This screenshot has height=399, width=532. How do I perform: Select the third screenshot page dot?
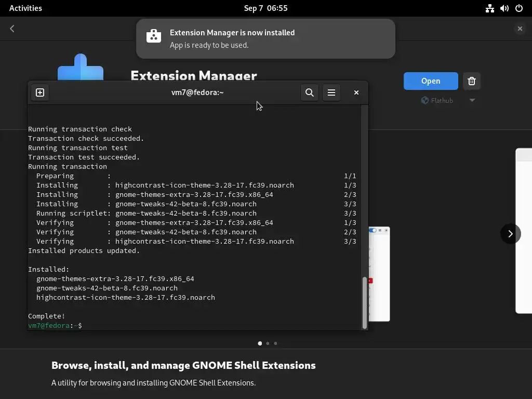click(275, 343)
